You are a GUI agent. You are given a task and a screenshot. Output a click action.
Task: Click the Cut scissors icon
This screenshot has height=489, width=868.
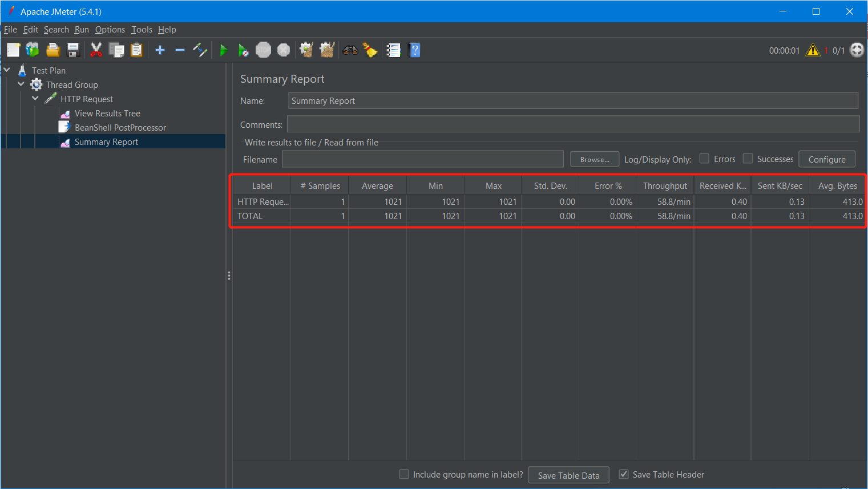tap(96, 50)
